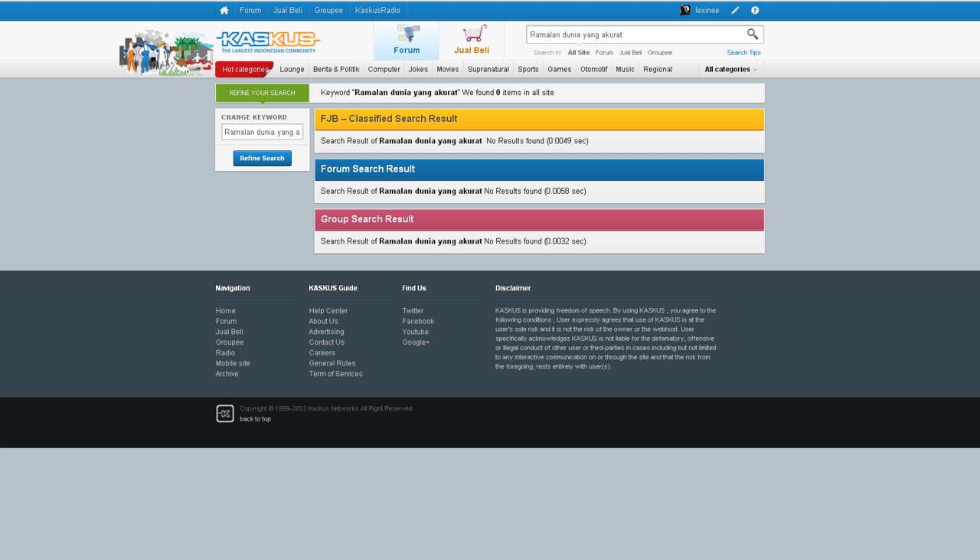
Task: Select the Forum search scope
Action: tap(604, 53)
